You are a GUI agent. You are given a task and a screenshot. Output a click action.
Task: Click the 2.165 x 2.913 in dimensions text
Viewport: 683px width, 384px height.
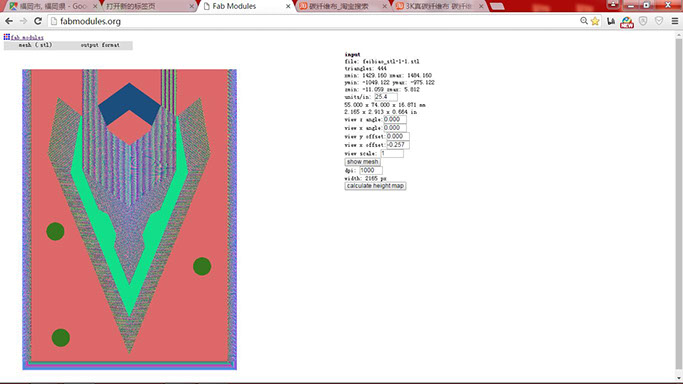pos(381,112)
